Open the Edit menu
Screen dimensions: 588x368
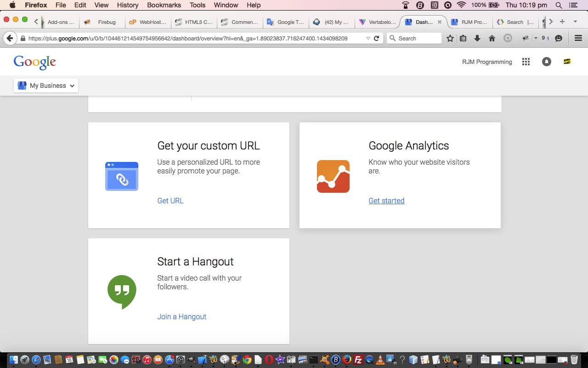click(x=80, y=5)
